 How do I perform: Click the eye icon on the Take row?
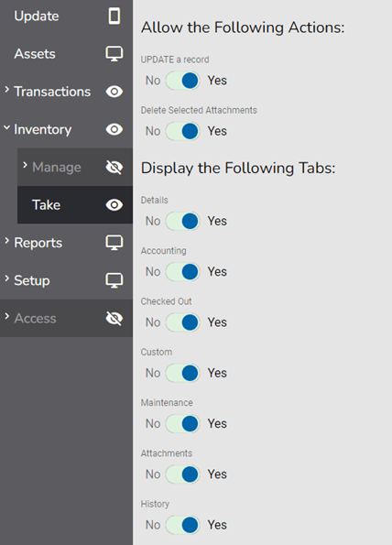[114, 205]
